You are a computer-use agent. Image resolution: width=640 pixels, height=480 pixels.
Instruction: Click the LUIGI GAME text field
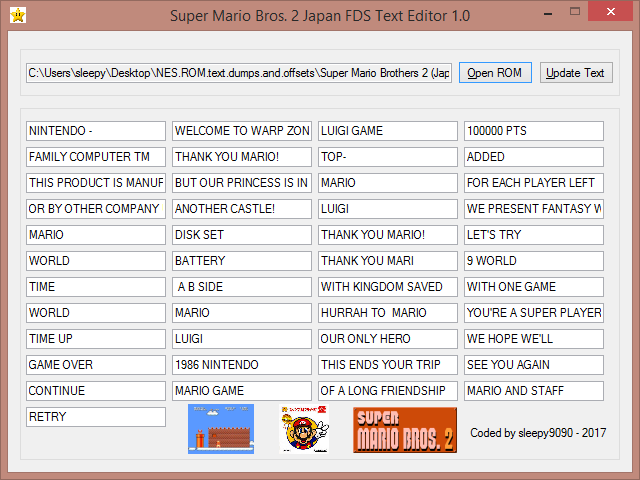[388, 131]
